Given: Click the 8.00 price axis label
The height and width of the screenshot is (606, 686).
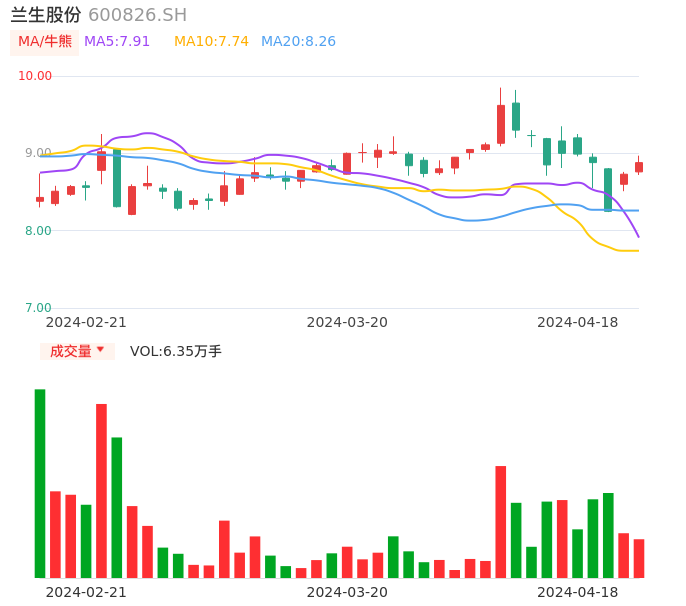Looking at the screenshot, I should 37,231.
